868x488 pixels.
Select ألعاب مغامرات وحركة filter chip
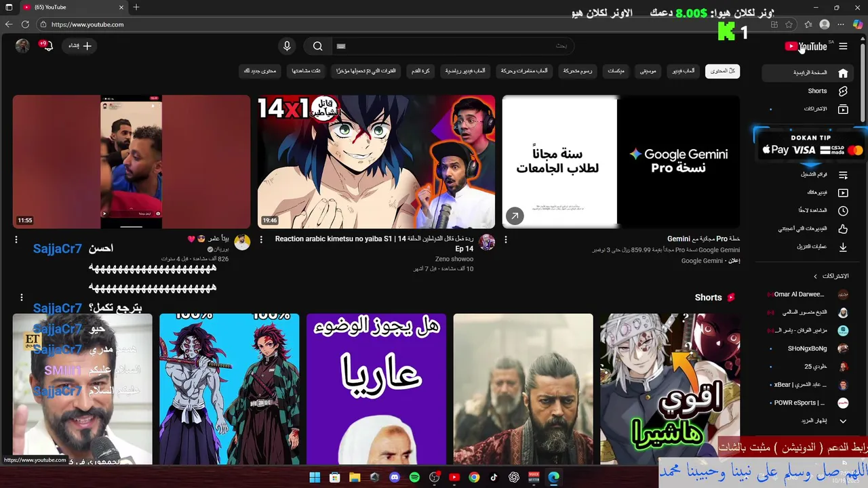(x=524, y=70)
